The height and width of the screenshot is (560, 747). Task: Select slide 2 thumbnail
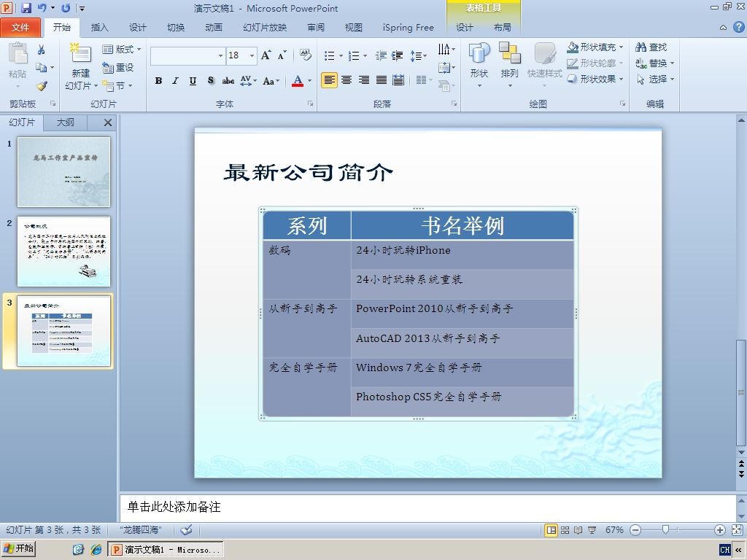[64, 252]
